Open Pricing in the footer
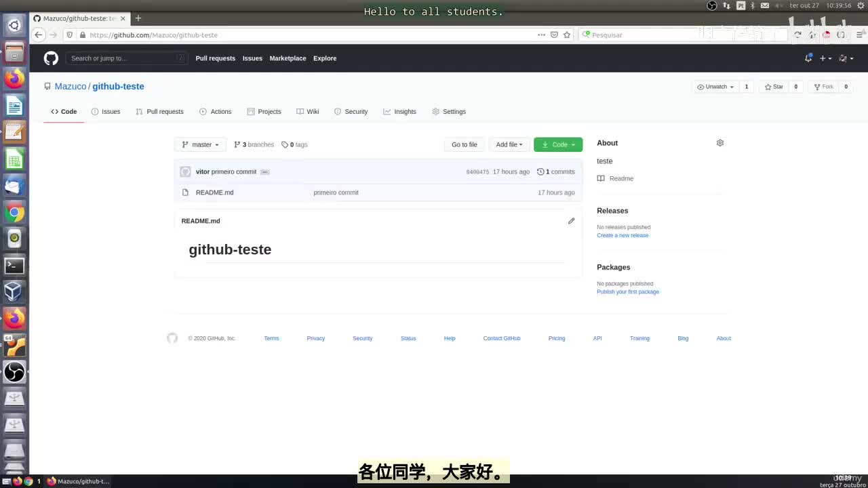Viewport: 868px width, 488px height. coord(557,338)
